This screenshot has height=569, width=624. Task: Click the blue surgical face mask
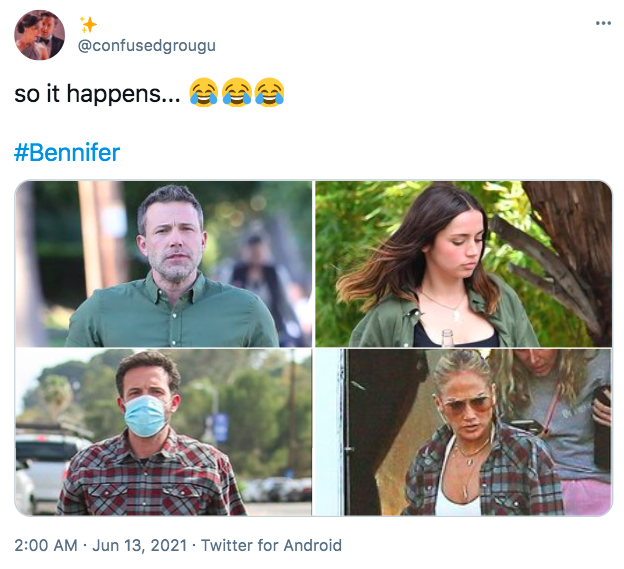(146, 415)
